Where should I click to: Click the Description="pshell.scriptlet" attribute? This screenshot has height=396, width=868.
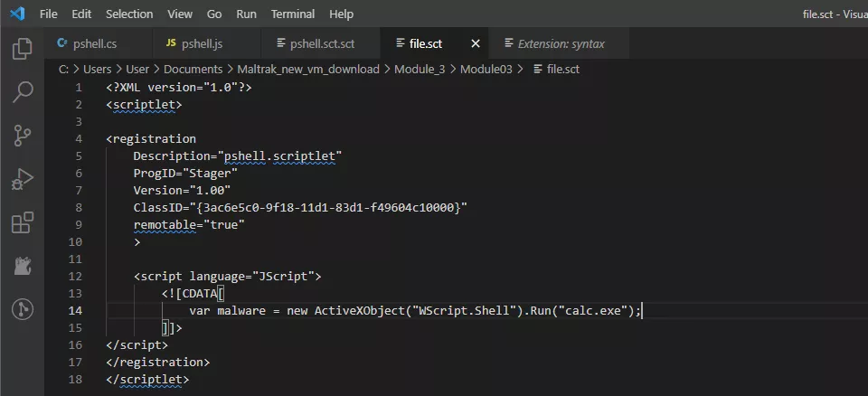click(x=238, y=156)
